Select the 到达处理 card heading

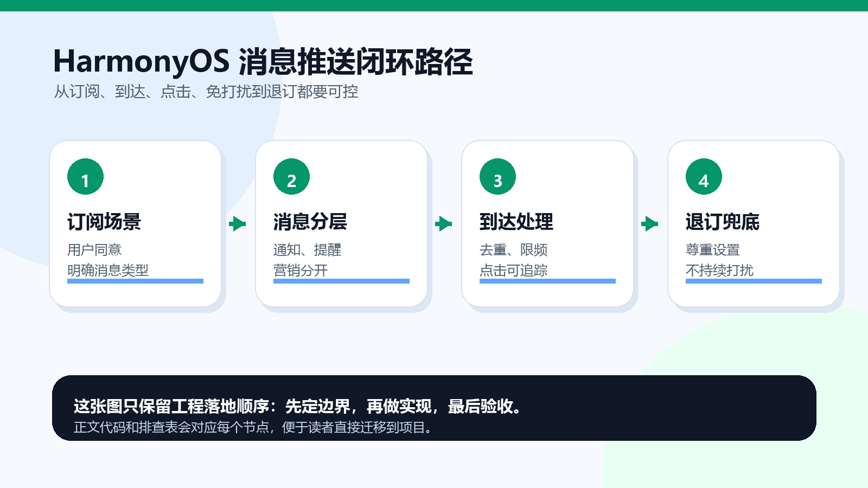516,222
